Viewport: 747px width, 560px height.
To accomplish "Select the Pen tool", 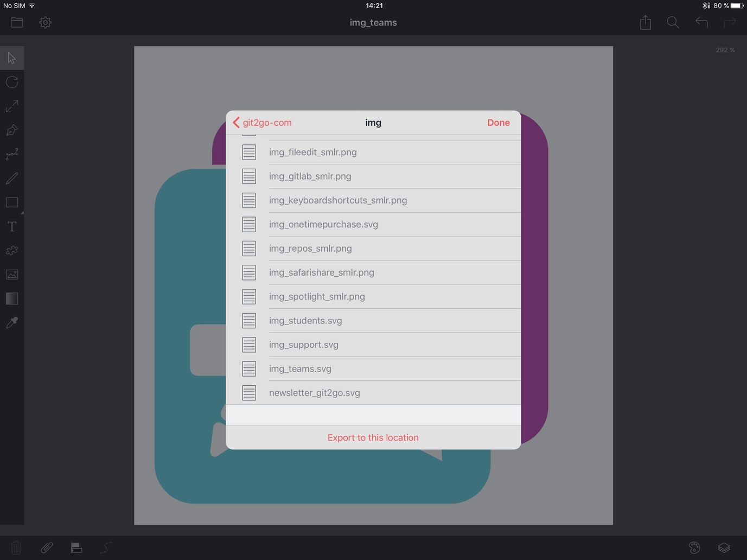I will (12, 130).
